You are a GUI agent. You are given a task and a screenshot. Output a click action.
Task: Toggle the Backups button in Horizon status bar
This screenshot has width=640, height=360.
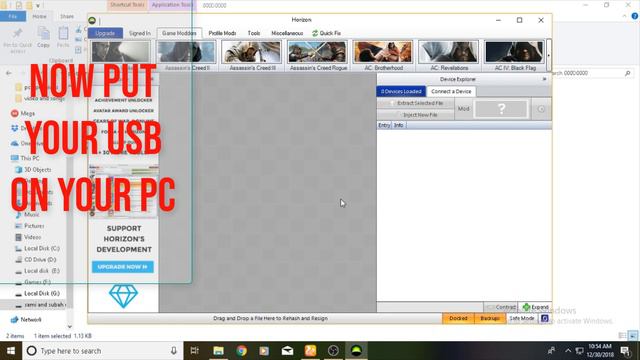tap(490, 318)
